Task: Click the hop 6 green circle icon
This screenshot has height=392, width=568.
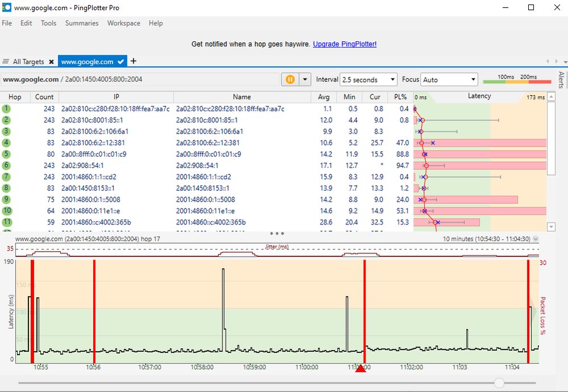Action: (x=6, y=165)
